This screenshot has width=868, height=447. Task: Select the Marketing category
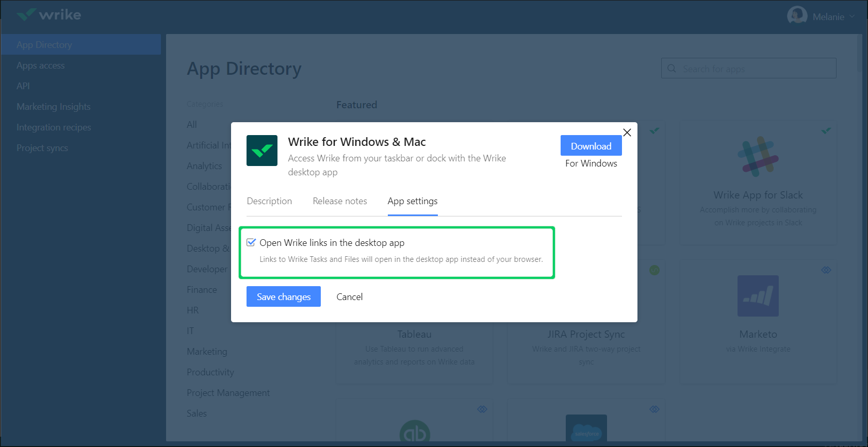point(207,352)
